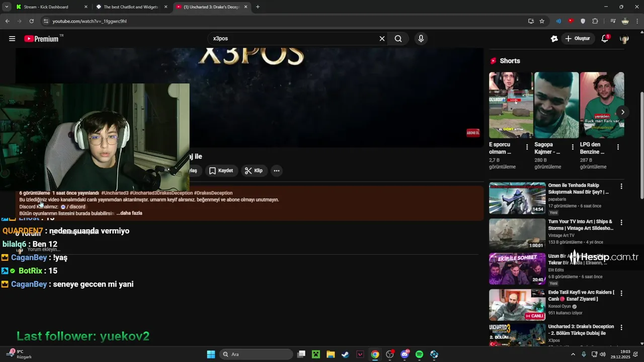Viewport: 644px width, 362px height.
Task: Open the YouTube guide hamburger menu
Action: click(12, 39)
